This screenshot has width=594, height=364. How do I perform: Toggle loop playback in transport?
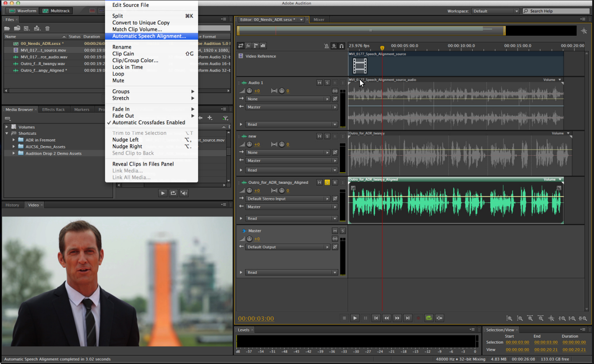[x=429, y=318]
